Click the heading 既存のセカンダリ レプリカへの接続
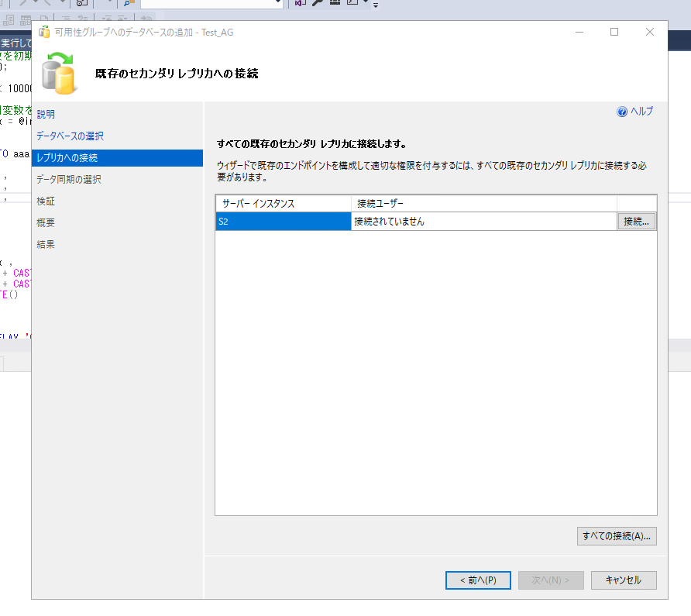Image resolution: width=691 pixels, height=616 pixels. (177, 74)
